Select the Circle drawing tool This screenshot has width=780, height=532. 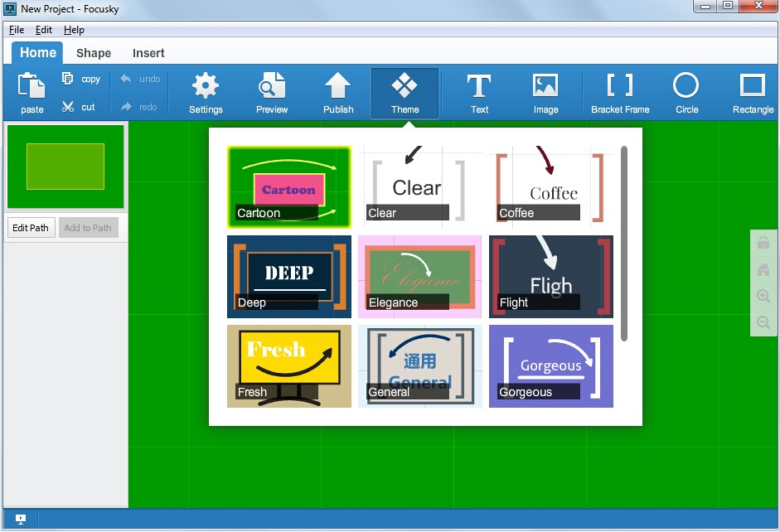(x=686, y=93)
